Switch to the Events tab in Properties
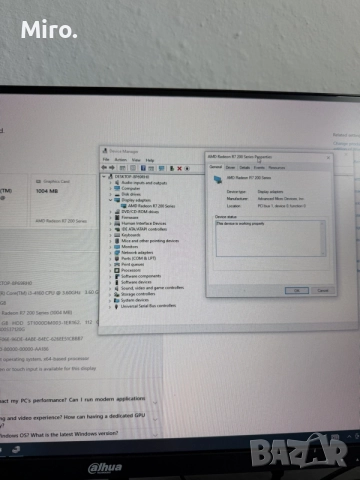The height and width of the screenshot is (480, 360). point(259,167)
